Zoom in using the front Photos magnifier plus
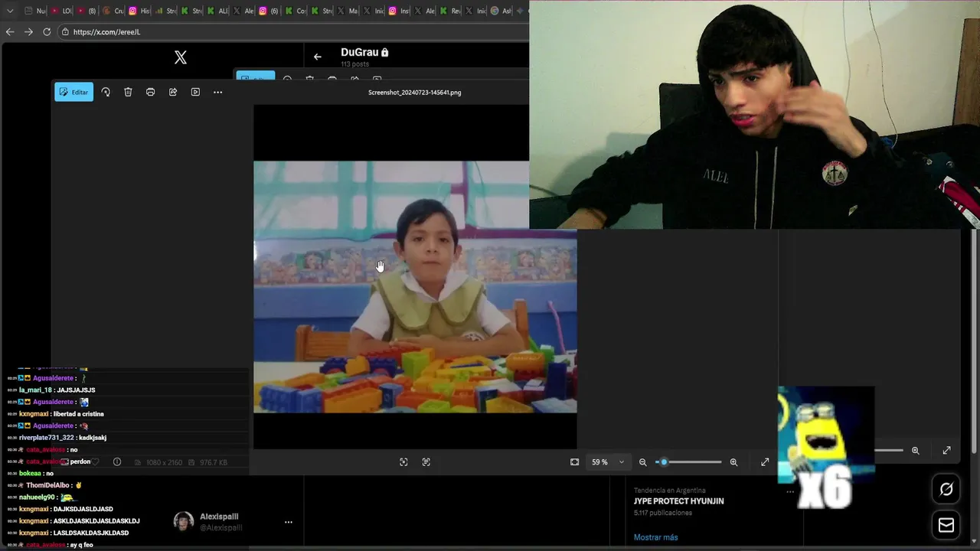 (733, 462)
